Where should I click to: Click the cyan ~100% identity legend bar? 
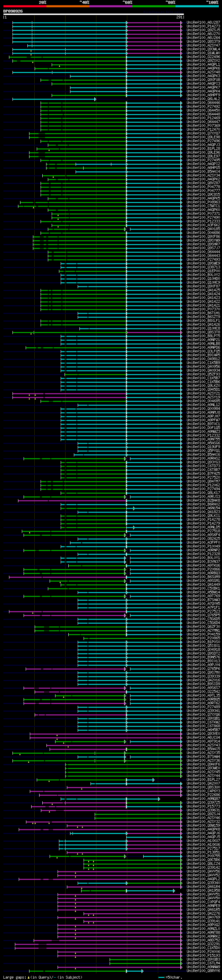(x=197, y=6)
